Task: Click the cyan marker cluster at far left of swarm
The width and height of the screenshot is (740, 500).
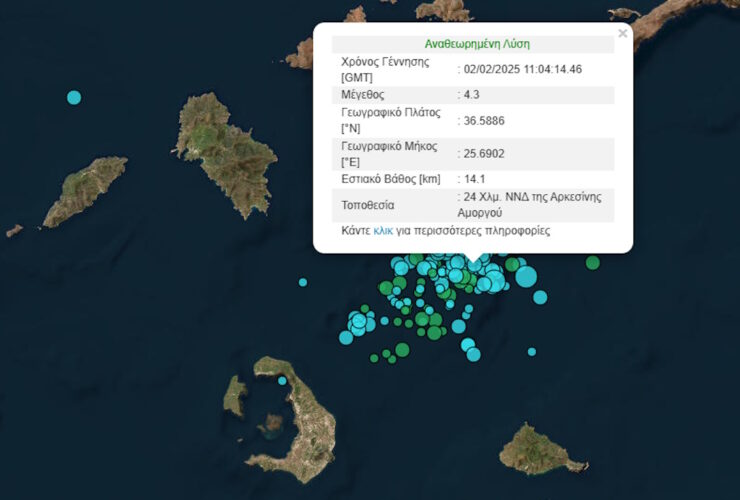Action: click(358, 323)
